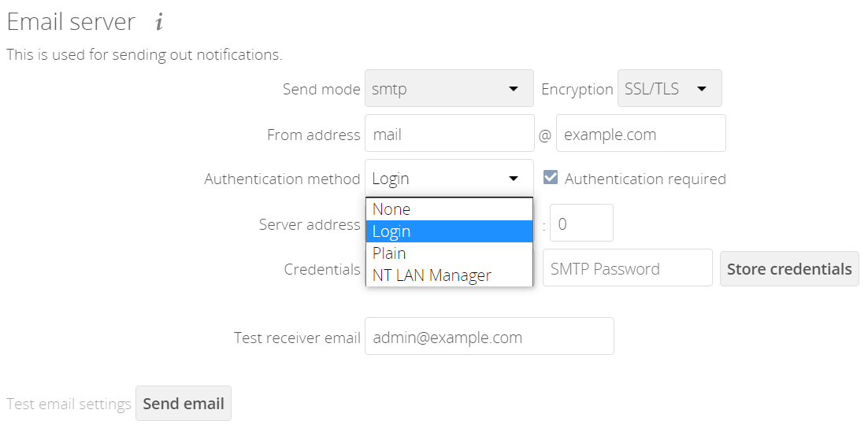Focus the From address name field
Viewport: 868px width, 432px height.
449,134
